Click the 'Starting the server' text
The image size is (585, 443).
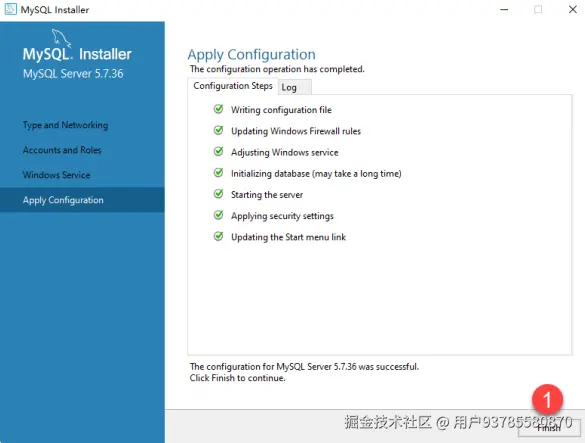click(267, 195)
